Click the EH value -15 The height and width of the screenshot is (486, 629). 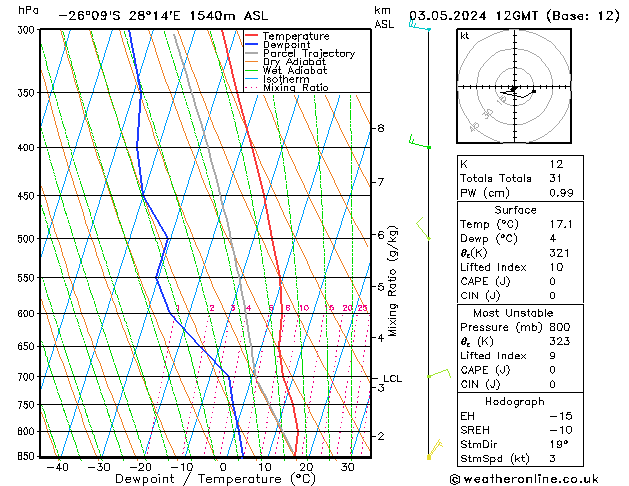561,416
